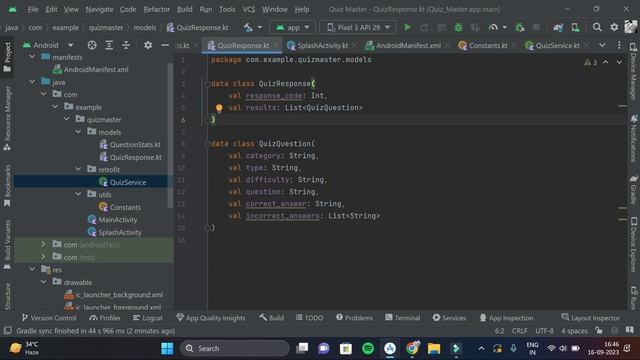The height and width of the screenshot is (360, 640).
Task: Collapse the models package
Action: click(78, 132)
